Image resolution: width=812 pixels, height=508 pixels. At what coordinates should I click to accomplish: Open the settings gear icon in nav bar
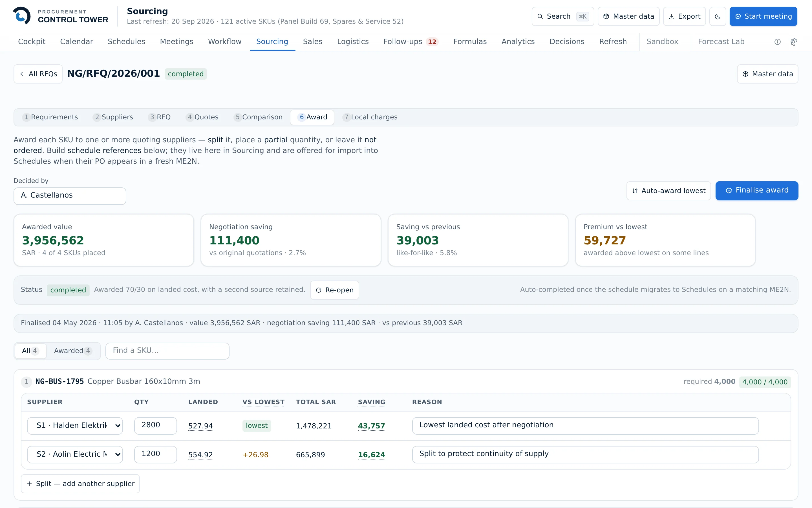[x=794, y=42]
